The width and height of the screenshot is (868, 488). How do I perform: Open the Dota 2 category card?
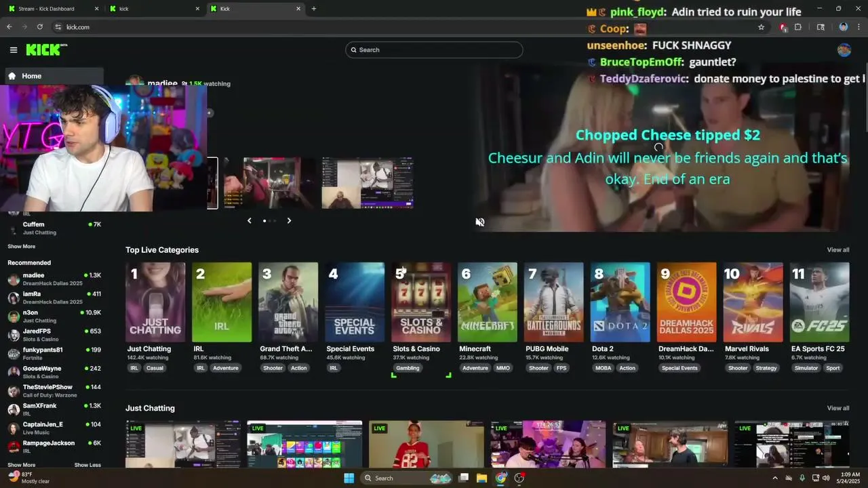pyautogui.click(x=620, y=302)
